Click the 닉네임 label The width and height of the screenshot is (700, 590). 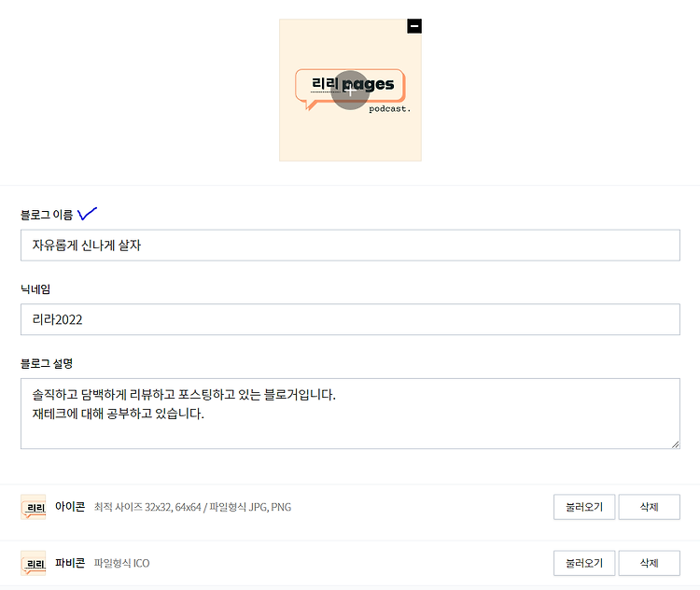[x=35, y=289]
